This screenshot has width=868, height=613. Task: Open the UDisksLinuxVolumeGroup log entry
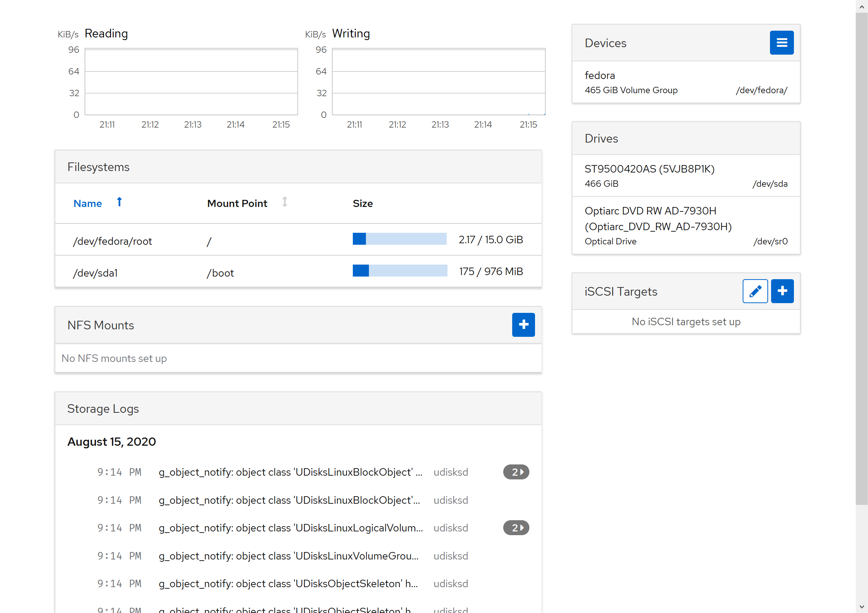coord(288,556)
